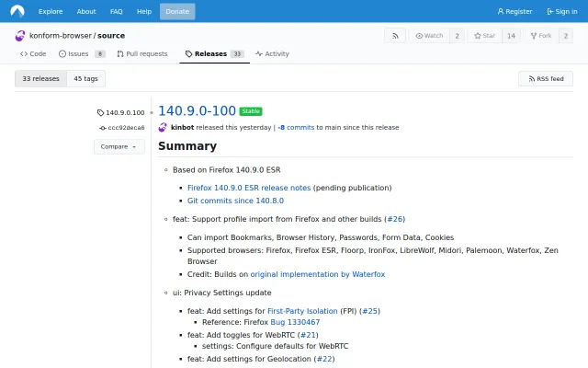Open issue #22 link
Image resolution: width=588 pixels, height=368 pixels.
tap(324, 359)
